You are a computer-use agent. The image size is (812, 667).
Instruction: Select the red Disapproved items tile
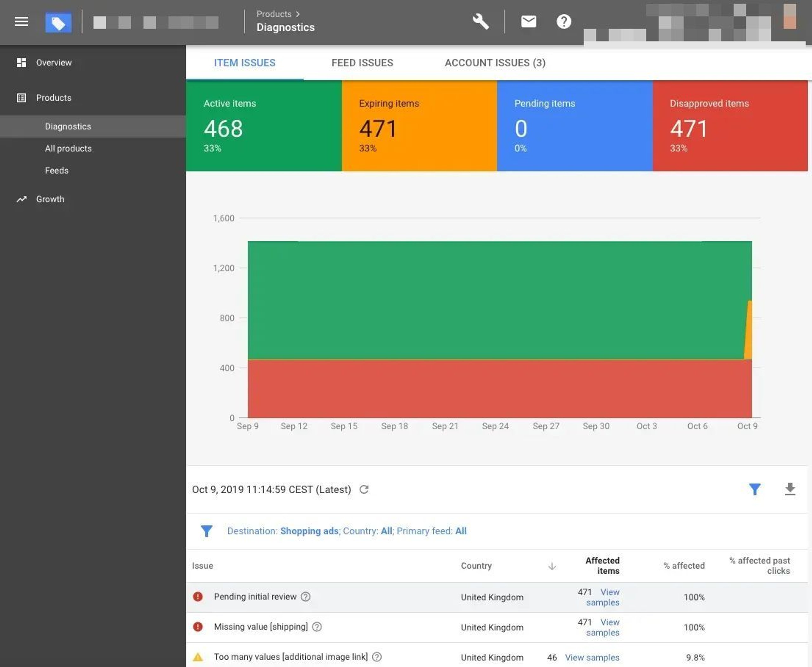point(730,126)
